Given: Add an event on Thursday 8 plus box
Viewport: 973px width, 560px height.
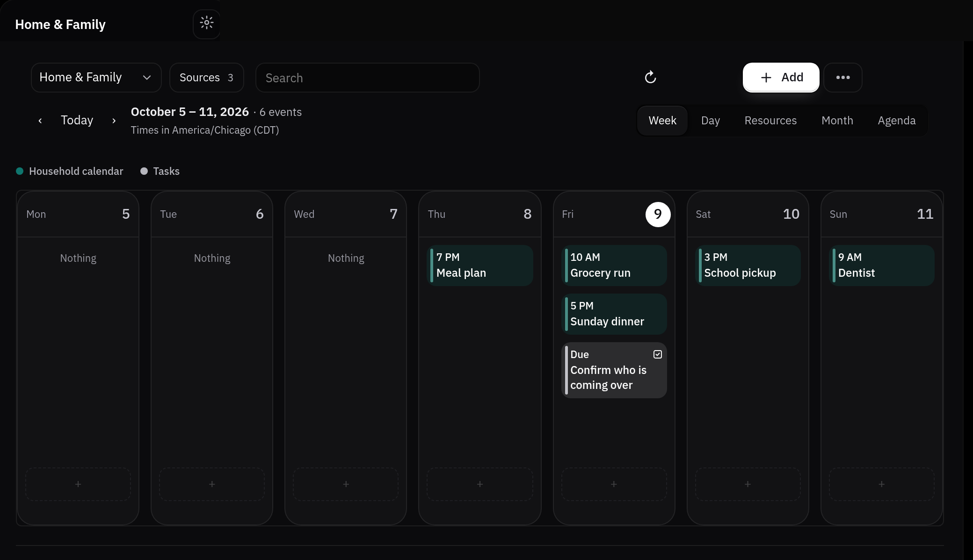Looking at the screenshot, I should pos(480,484).
